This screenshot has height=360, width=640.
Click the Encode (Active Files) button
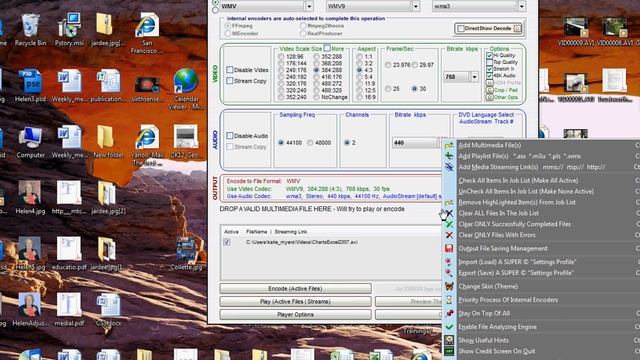point(296,289)
